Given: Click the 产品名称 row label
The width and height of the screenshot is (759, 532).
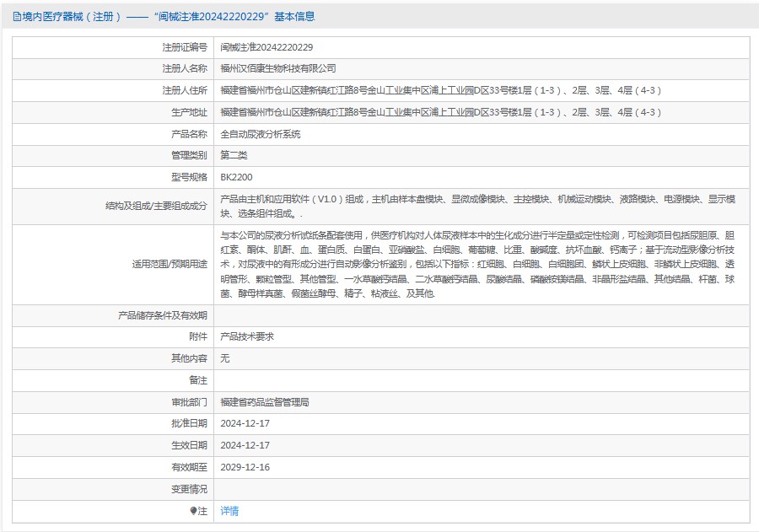Looking at the screenshot, I should point(189,134).
